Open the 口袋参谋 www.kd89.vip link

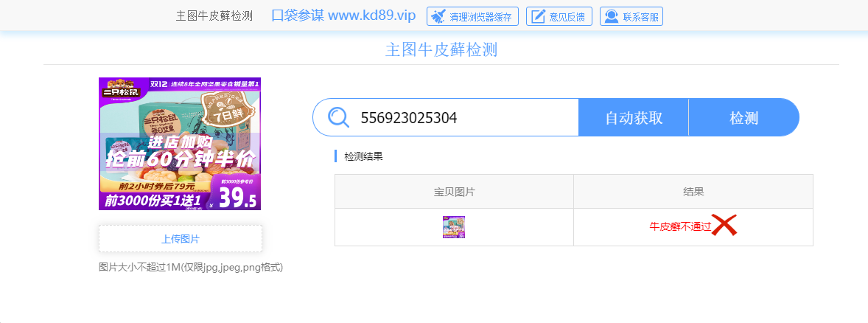pos(343,15)
